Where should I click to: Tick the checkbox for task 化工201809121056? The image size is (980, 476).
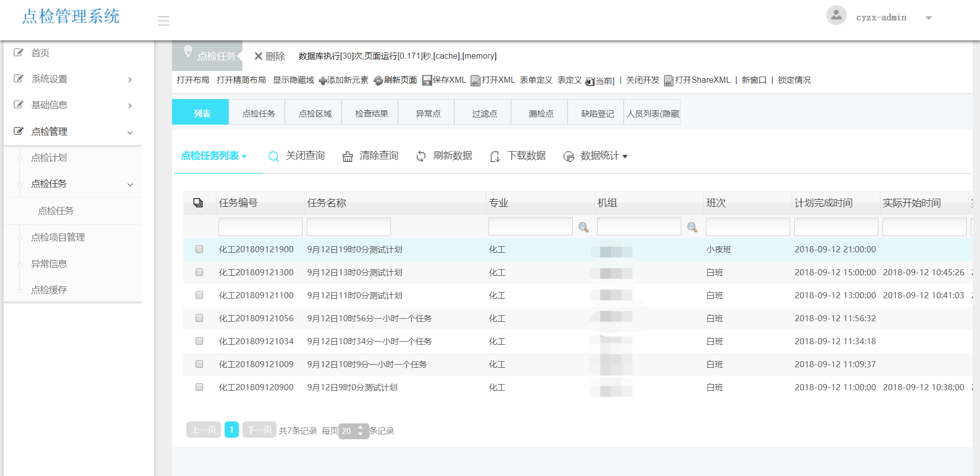click(x=199, y=318)
